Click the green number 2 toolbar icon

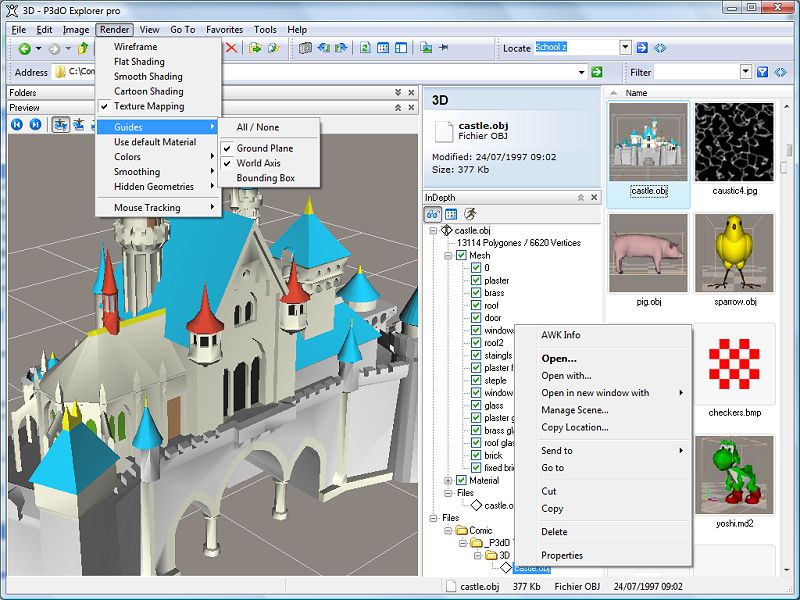364,48
